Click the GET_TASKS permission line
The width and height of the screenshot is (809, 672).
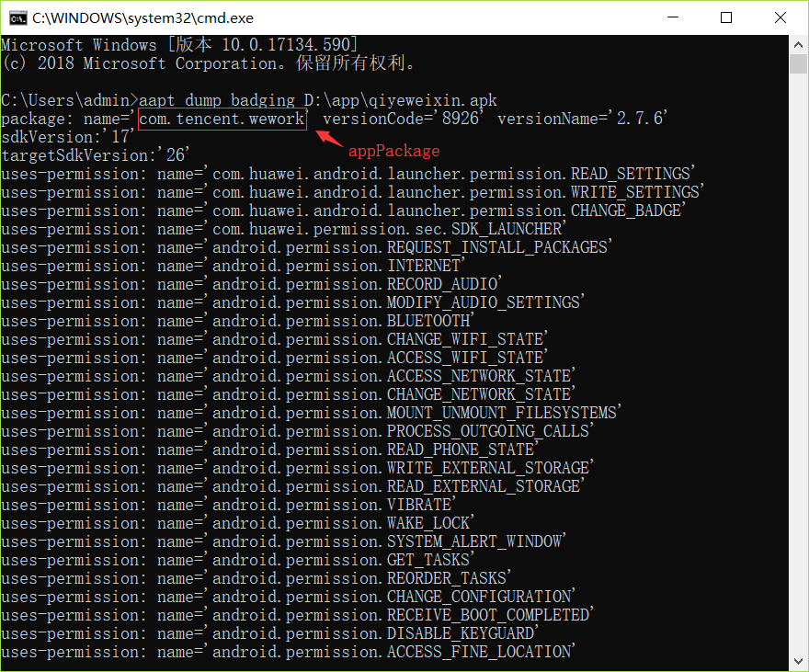237,560
